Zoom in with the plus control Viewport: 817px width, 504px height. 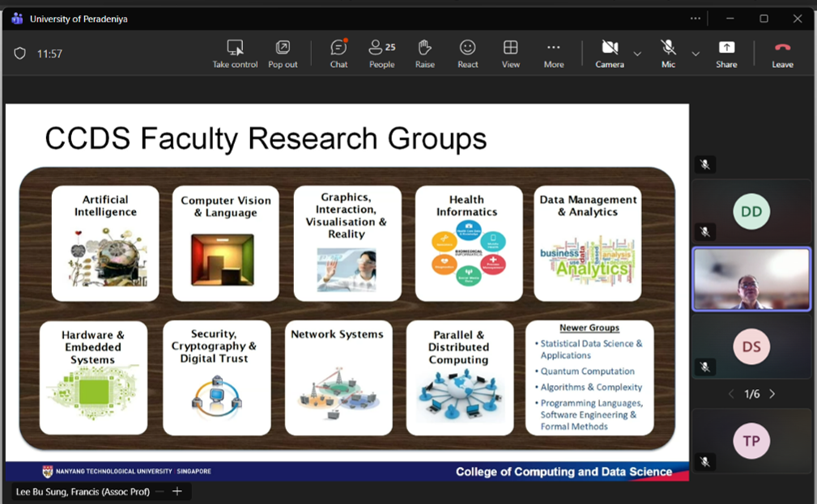(x=176, y=490)
